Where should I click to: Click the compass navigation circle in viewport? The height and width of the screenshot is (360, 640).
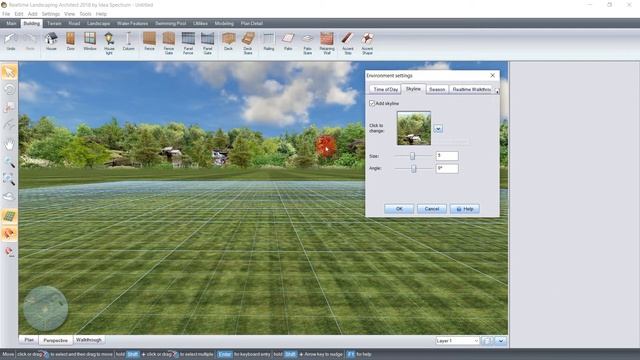45,309
